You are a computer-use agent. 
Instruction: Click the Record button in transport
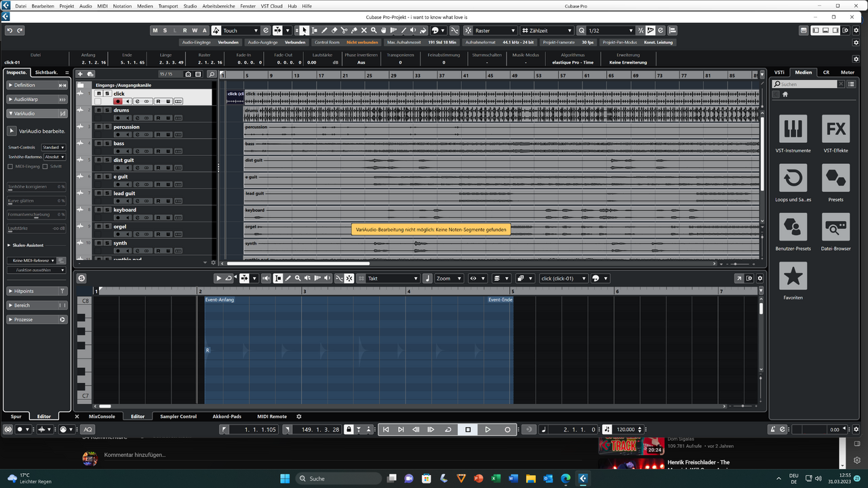point(507,429)
